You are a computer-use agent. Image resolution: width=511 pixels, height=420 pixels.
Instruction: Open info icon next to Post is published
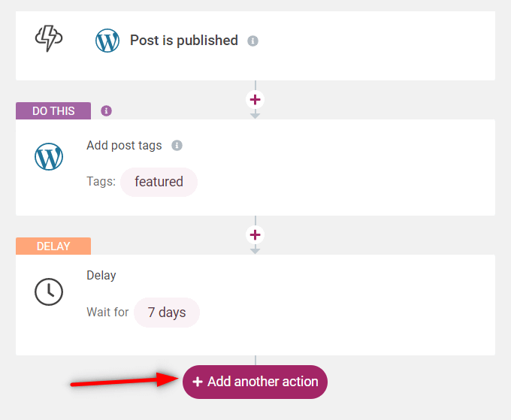tap(252, 41)
